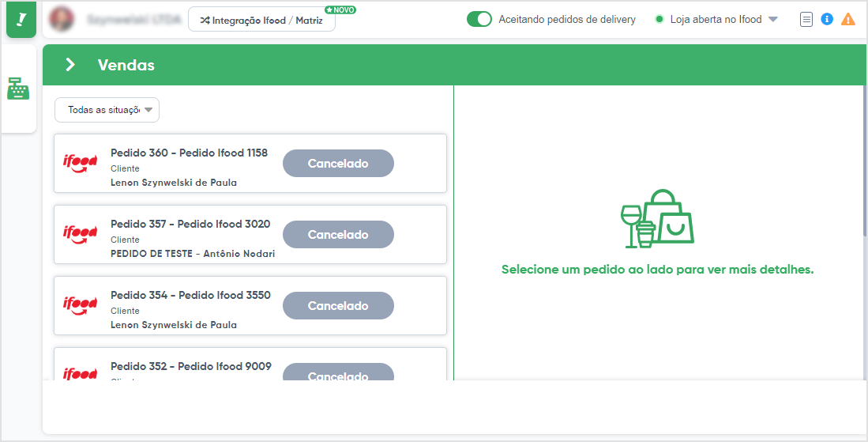Click the ifood logo on Pedido 357
The height and width of the screenshot is (442, 868).
[x=81, y=234]
